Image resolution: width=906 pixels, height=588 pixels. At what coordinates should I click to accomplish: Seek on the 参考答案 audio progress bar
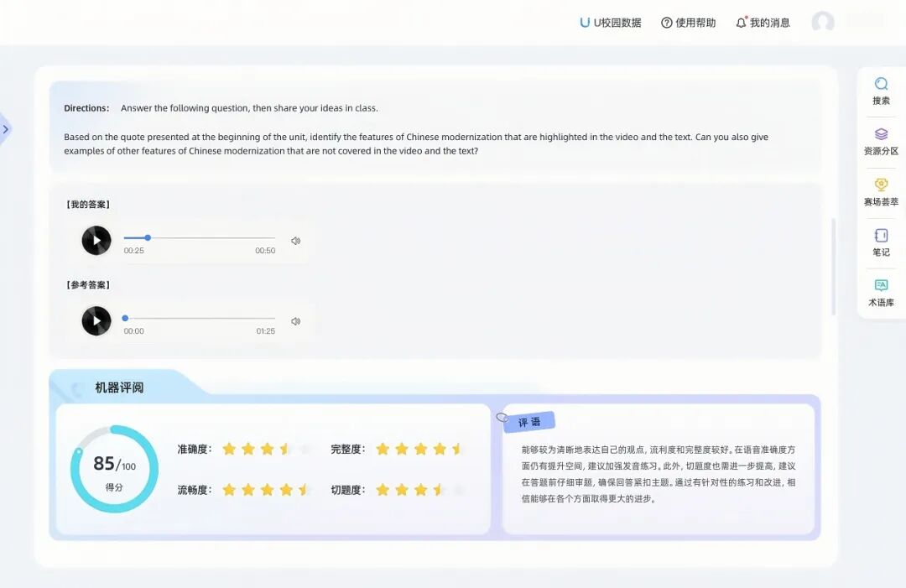point(199,319)
